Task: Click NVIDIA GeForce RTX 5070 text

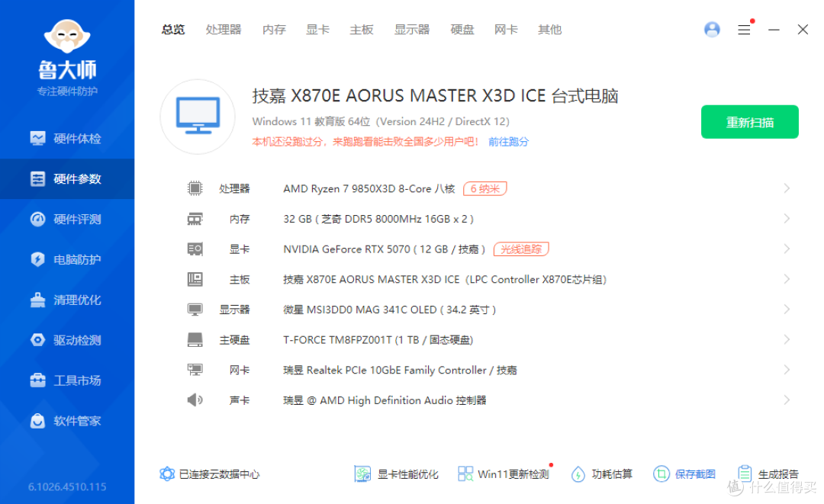Action: (384, 249)
